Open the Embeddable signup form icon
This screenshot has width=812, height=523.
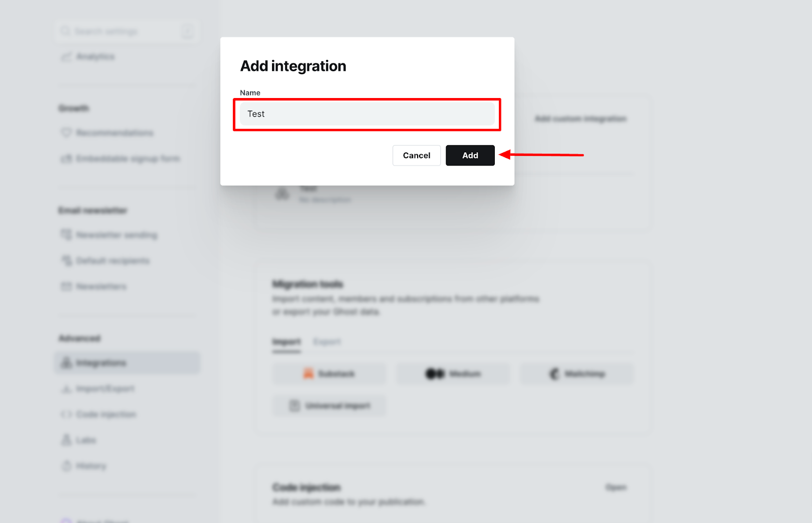66,158
